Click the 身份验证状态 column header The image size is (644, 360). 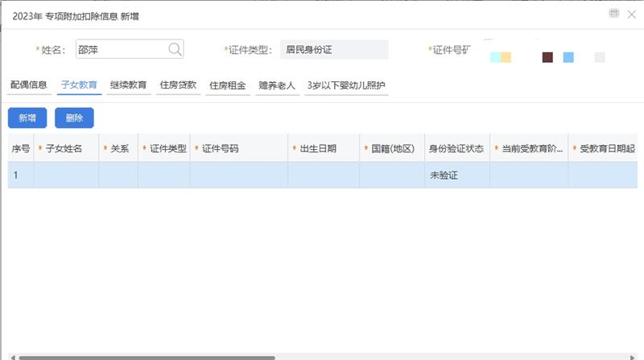tap(457, 148)
